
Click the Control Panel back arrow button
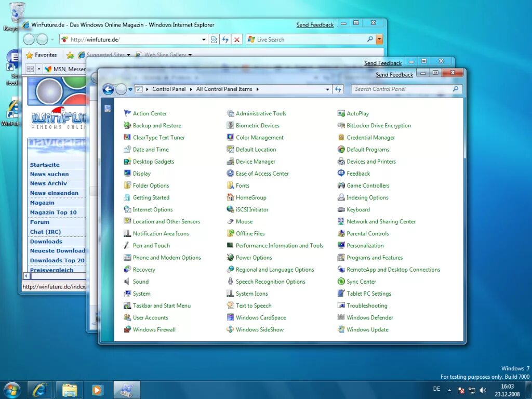(108, 89)
